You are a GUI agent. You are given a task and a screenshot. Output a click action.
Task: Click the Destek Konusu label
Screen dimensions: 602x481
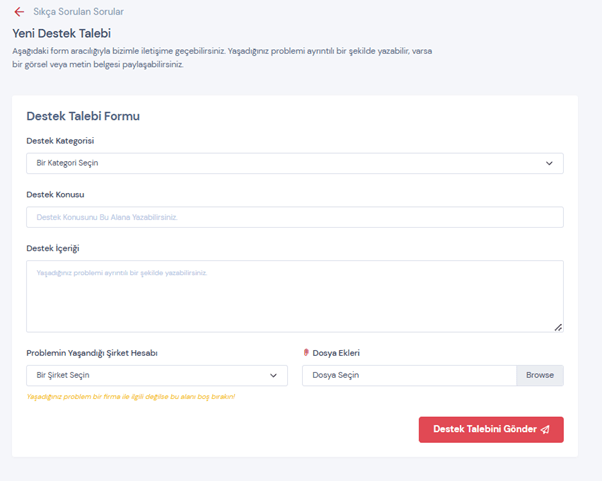click(55, 194)
